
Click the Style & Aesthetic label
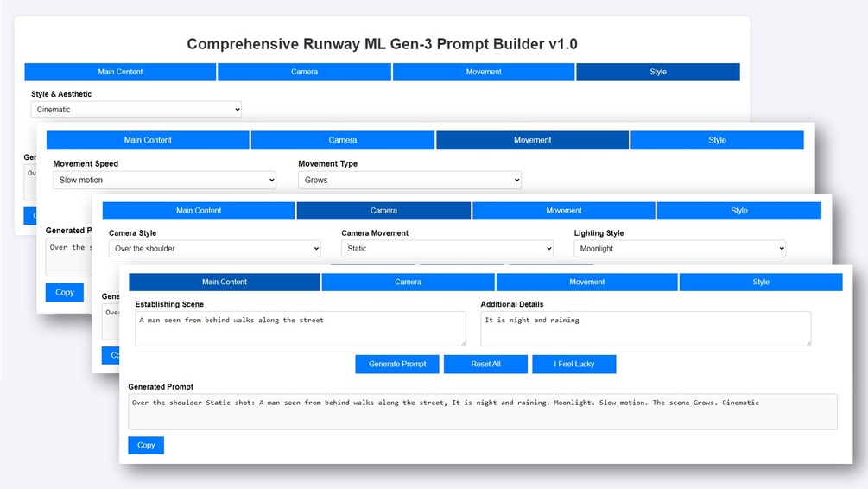coord(61,94)
